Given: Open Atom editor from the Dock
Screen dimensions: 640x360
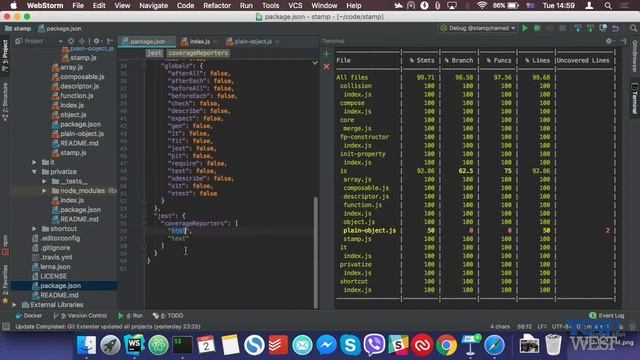Looking at the screenshot, I should click(x=158, y=345).
